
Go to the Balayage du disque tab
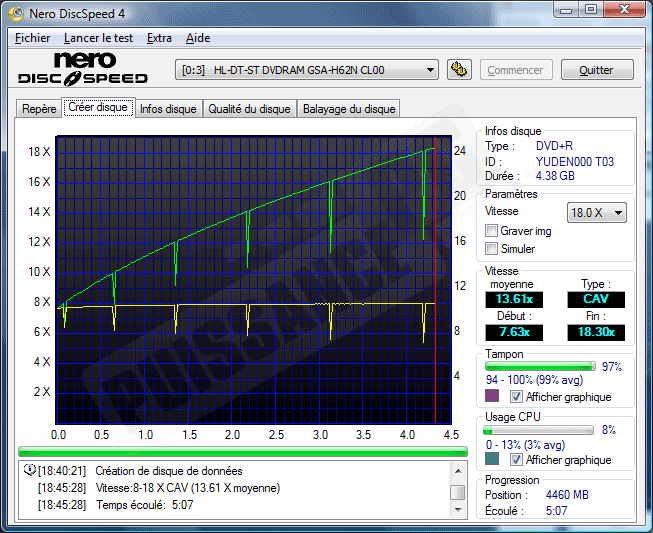(349, 109)
